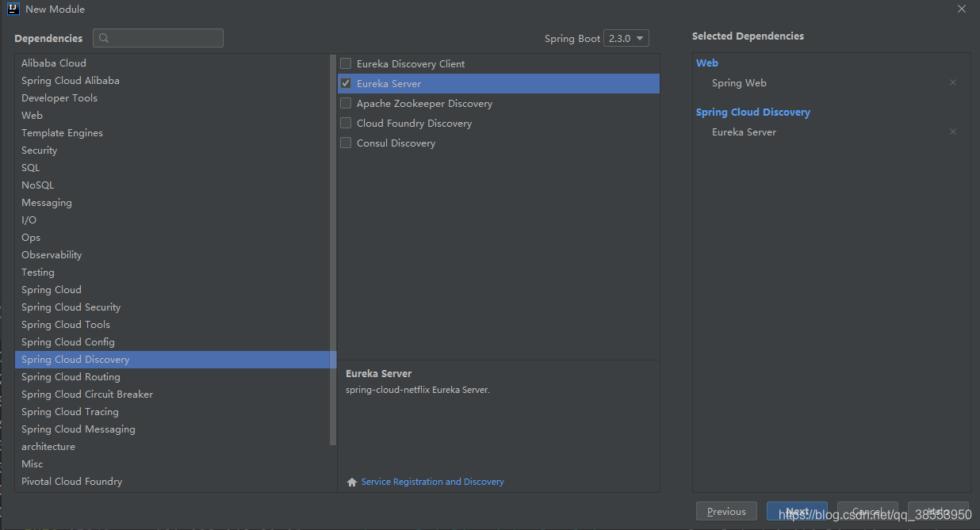The width and height of the screenshot is (980, 530).
Task: Select the I/O category
Action: point(172,220)
